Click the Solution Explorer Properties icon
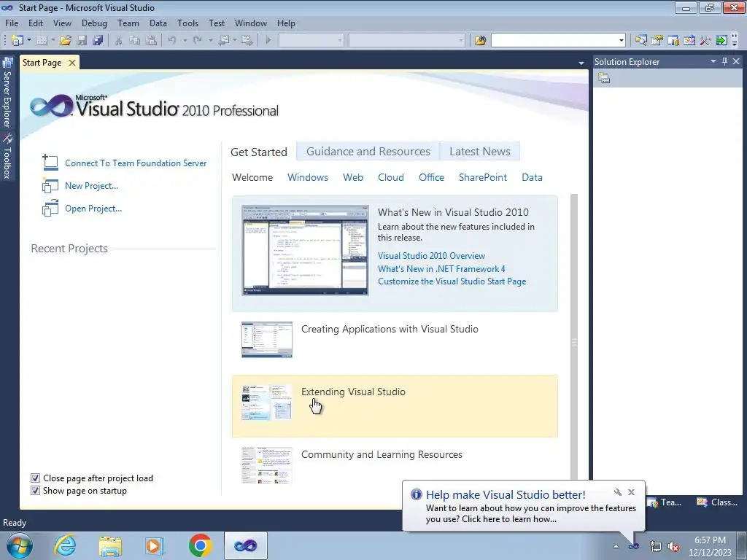Viewport: 747px width, 560px height. pos(604,78)
